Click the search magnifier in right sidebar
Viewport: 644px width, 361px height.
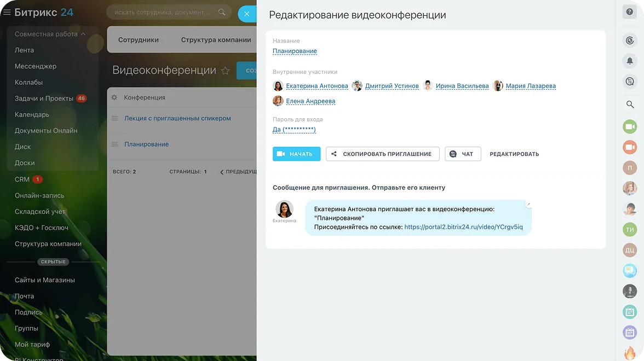coord(630,104)
